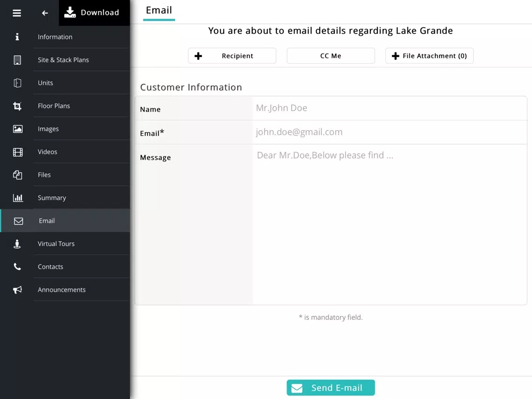Screen dimensions: 532x399
Task: Select Floor Plans in sidebar
Action: click(65, 106)
